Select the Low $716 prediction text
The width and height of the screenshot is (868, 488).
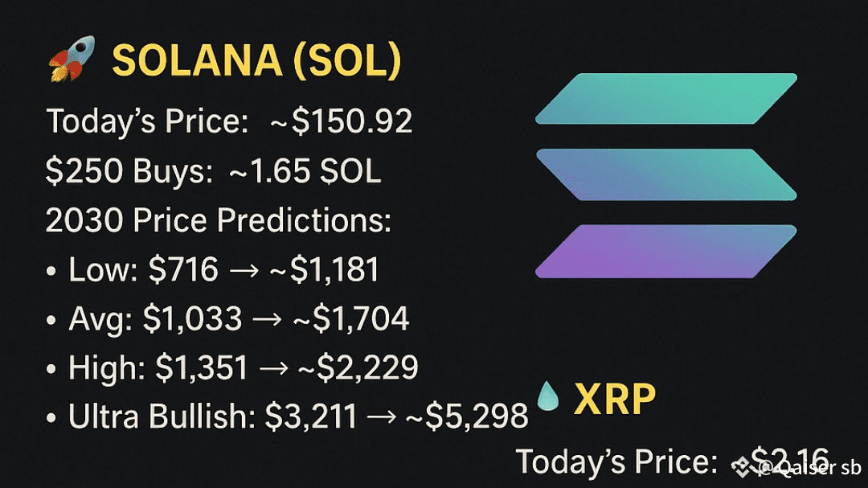[143, 270]
